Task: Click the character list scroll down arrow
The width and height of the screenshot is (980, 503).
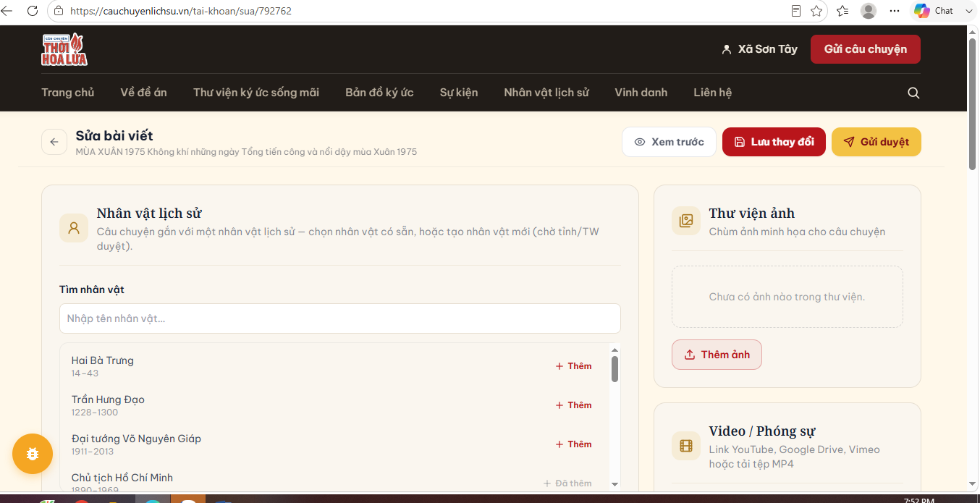Action: 614,484
